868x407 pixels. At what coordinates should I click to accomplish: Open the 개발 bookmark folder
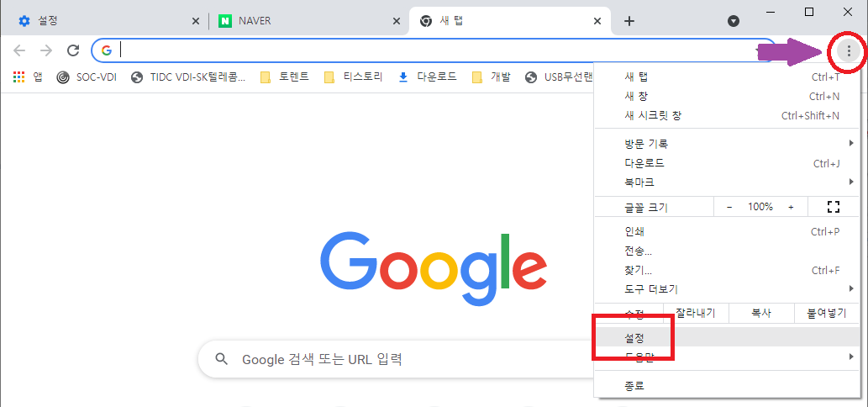click(492, 77)
